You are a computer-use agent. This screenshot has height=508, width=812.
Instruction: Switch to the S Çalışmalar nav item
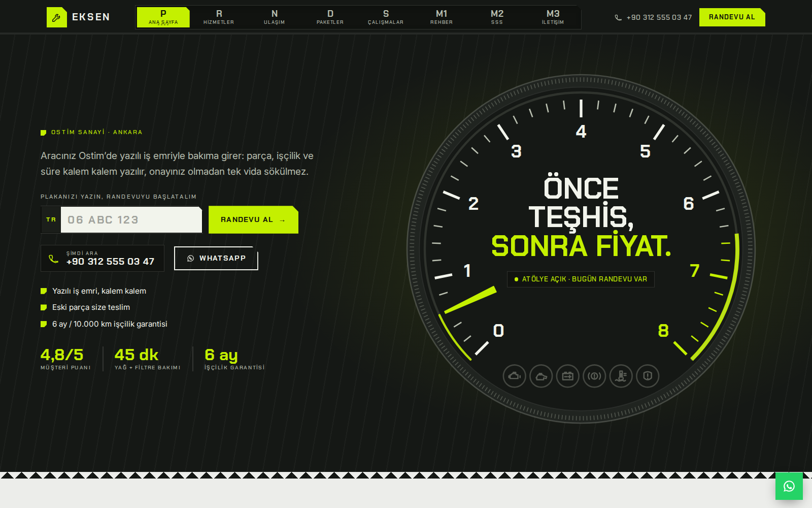point(386,17)
